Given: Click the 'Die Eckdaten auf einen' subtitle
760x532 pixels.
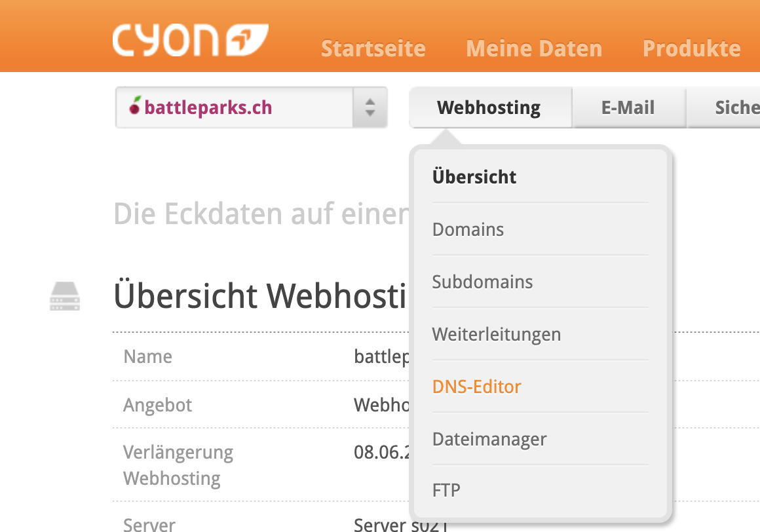Looking at the screenshot, I should coord(261,214).
